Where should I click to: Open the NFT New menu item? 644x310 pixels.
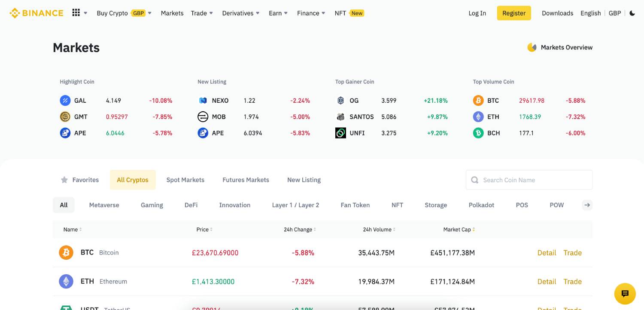[x=349, y=13]
